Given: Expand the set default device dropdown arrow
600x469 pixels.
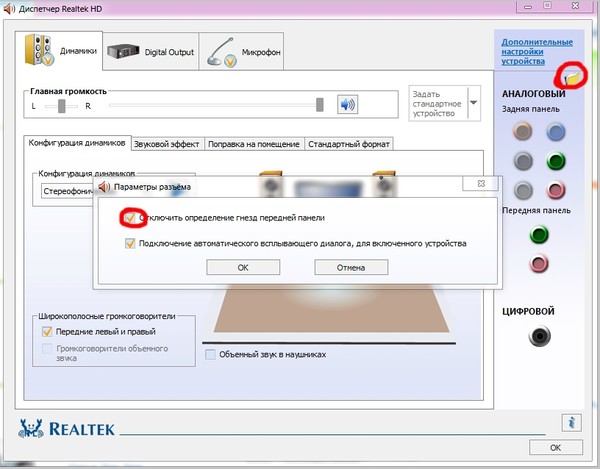Looking at the screenshot, I should click(474, 103).
